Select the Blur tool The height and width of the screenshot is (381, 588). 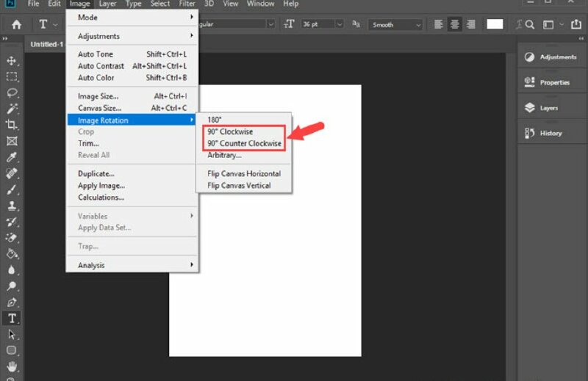(x=12, y=270)
